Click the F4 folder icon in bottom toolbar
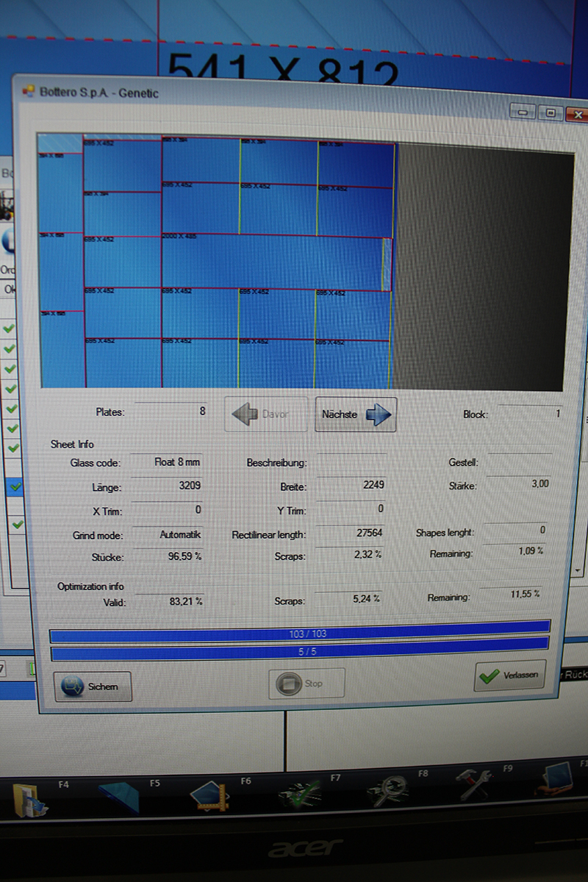This screenshot has height=882, width=588. (31, 799)
